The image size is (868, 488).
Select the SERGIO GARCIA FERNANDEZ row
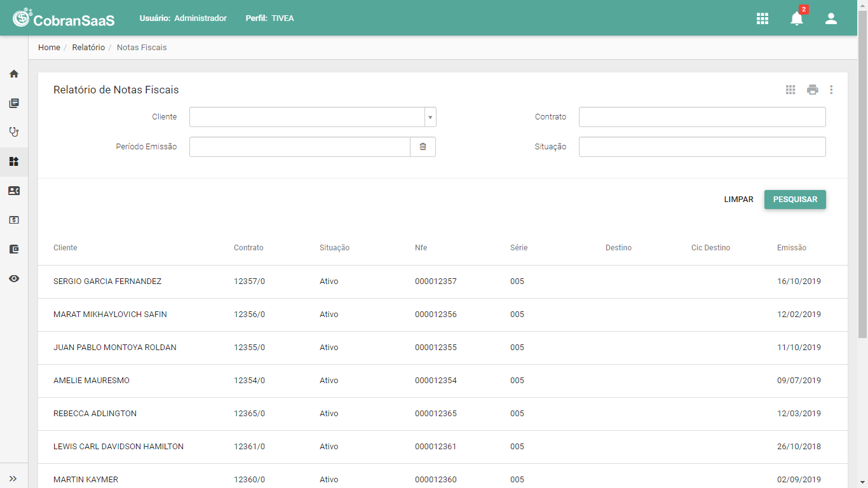point(443,281)
